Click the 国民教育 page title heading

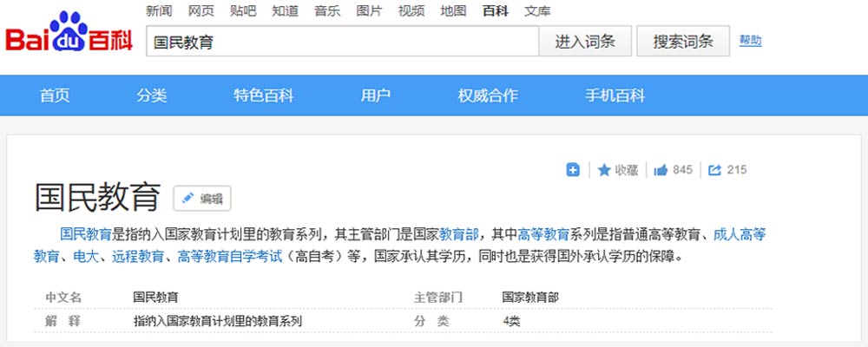coord(98,198)
